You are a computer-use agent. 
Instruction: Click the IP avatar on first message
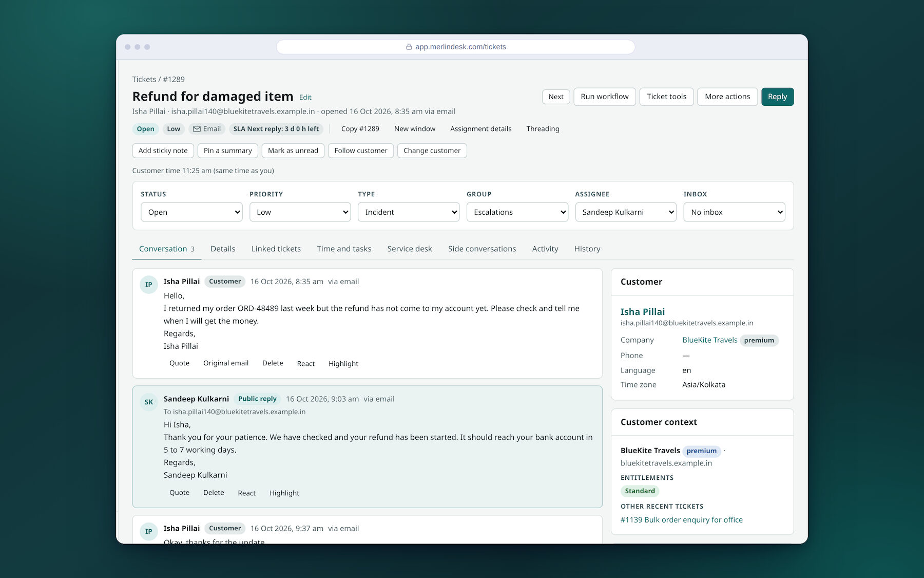pos(149,285)
